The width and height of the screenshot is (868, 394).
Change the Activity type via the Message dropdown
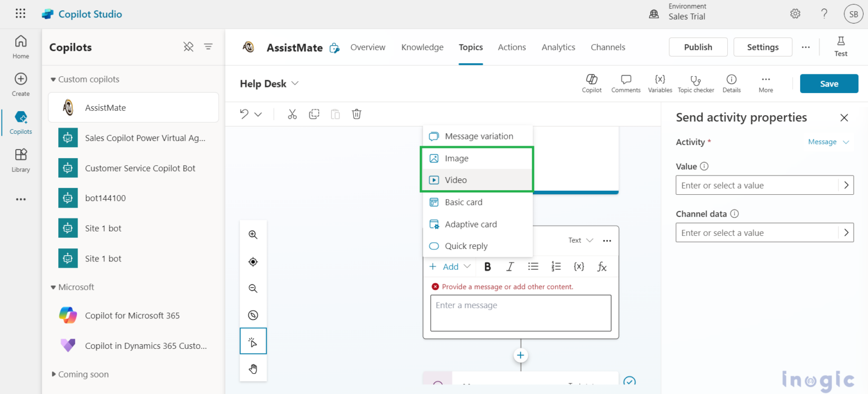click(828, 142)
